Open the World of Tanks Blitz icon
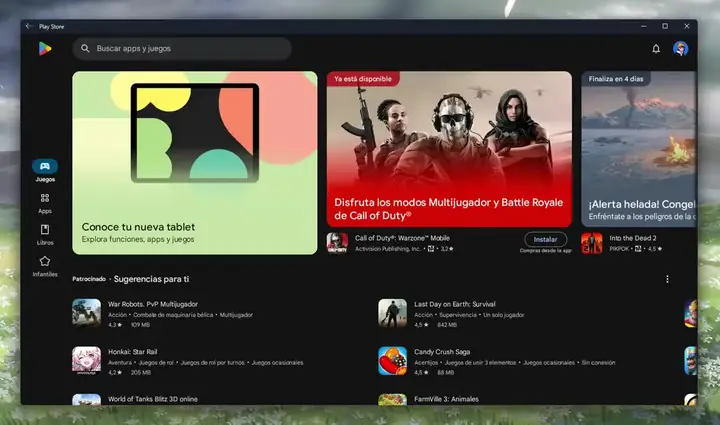 [x=86, y=399]
